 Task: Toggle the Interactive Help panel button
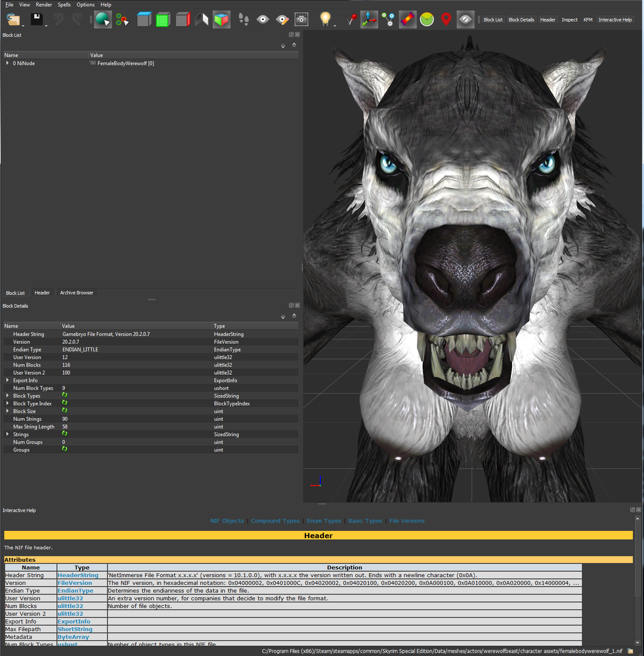[615, 19]
